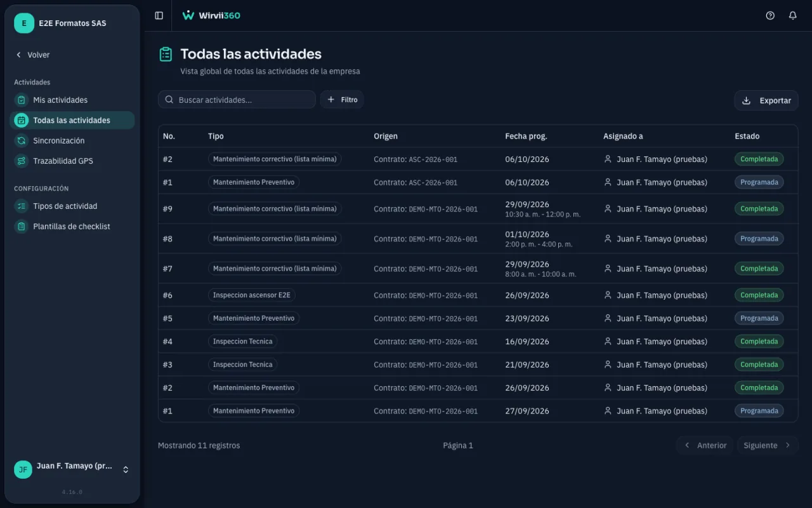Expand the user account menu chevrons
This screenshot has width=812, height=508.
[x=126, y=470]
